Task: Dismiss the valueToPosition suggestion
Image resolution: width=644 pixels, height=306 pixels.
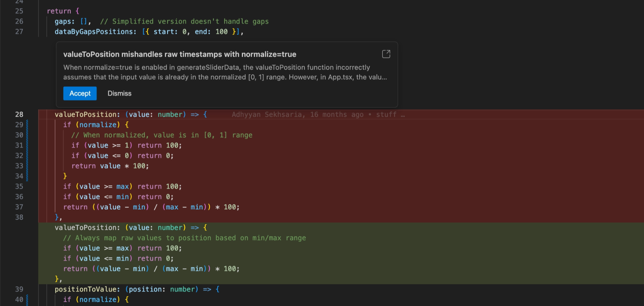Action: pyautogui.click(x=119, y=94)
